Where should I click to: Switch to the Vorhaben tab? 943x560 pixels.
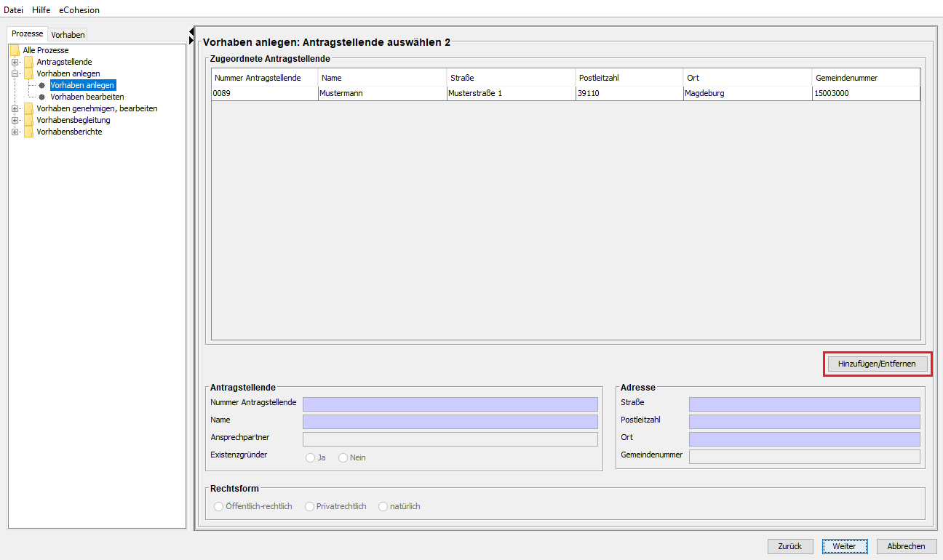[68, 35]
